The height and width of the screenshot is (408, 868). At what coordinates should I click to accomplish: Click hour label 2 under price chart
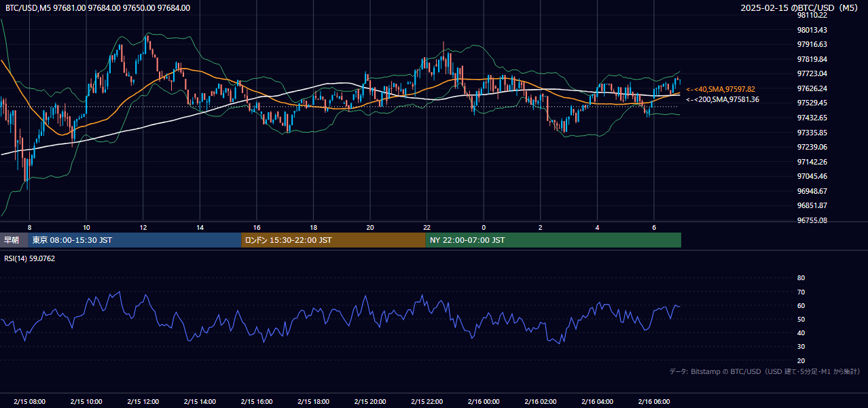(541, 227)
